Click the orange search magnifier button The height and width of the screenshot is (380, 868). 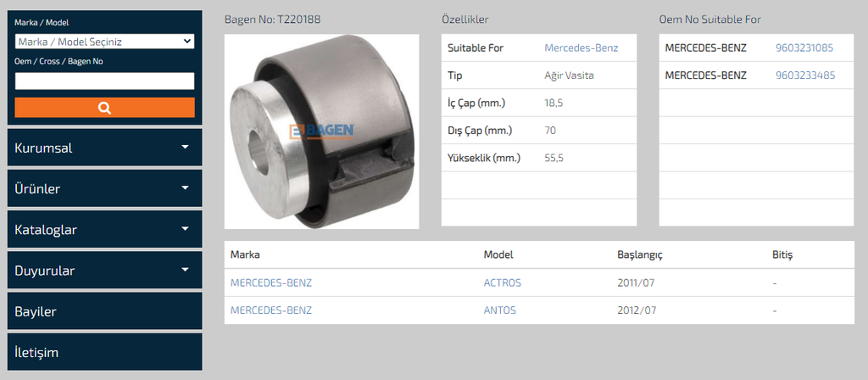click(104, 108)
